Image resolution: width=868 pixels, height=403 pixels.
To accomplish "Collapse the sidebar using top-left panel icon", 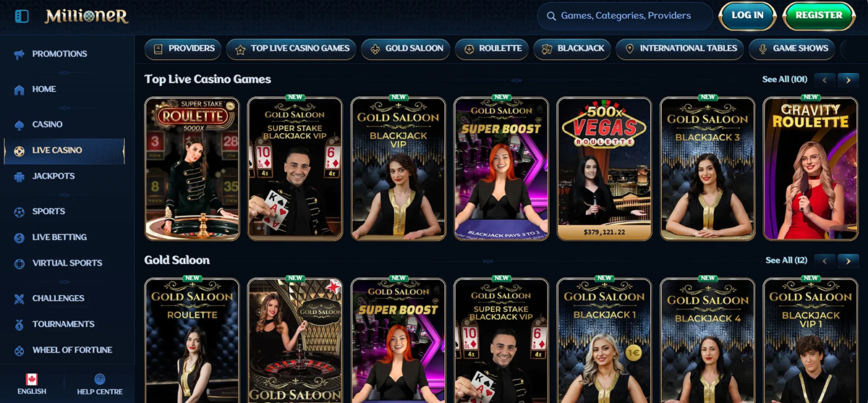I will 22,16.
